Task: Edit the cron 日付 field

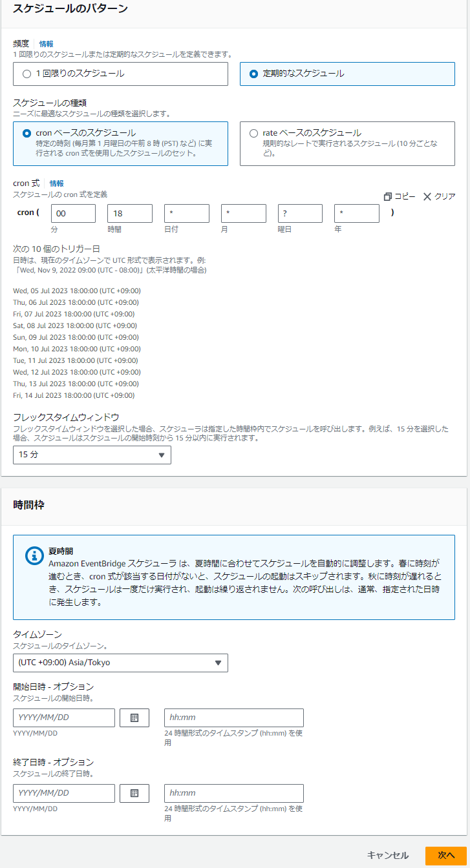Action: click(x=187, y=213)
